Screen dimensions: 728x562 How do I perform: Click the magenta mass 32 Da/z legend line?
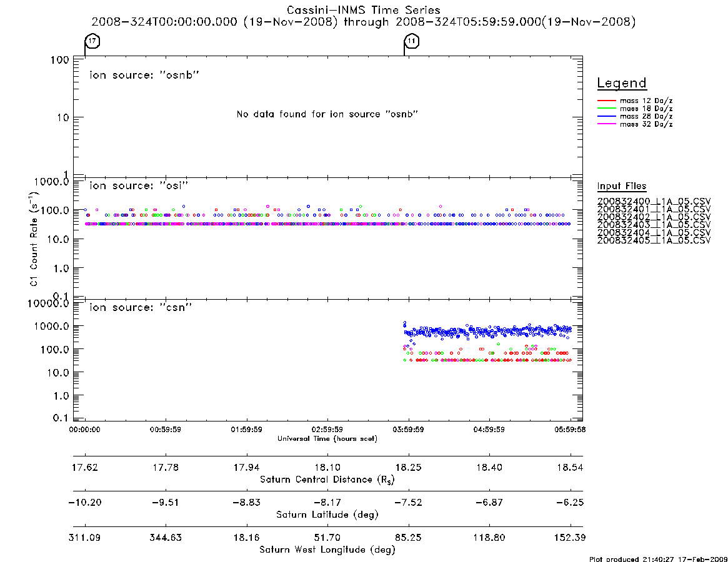click(606, 124)
